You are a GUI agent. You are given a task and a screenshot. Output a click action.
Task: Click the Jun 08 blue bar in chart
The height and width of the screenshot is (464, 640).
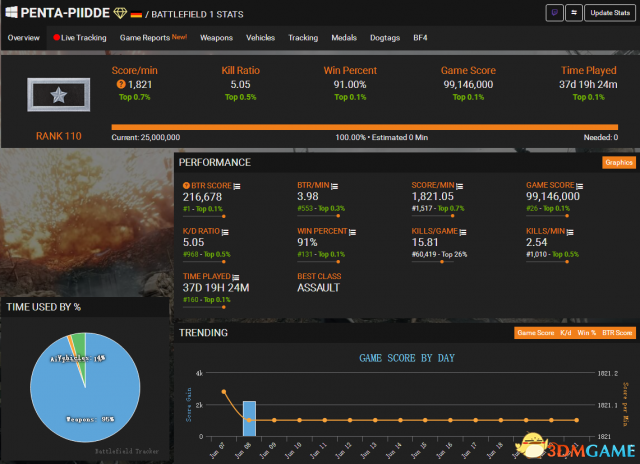click(249, 419)
